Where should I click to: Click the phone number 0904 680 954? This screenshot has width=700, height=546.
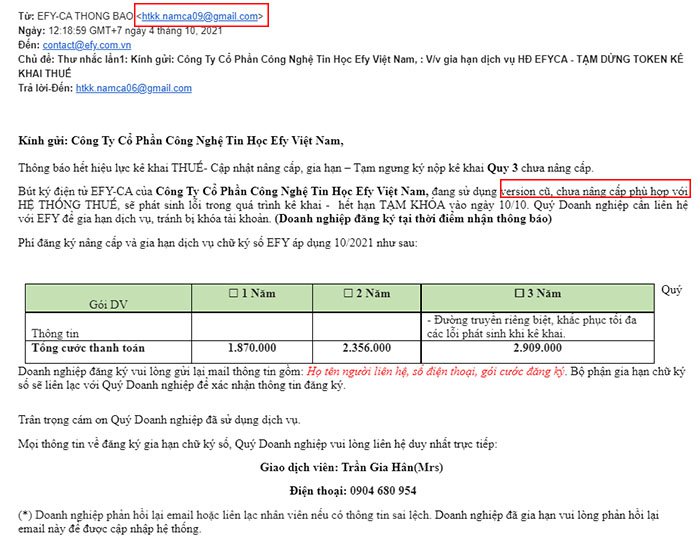tap(383, 491)
